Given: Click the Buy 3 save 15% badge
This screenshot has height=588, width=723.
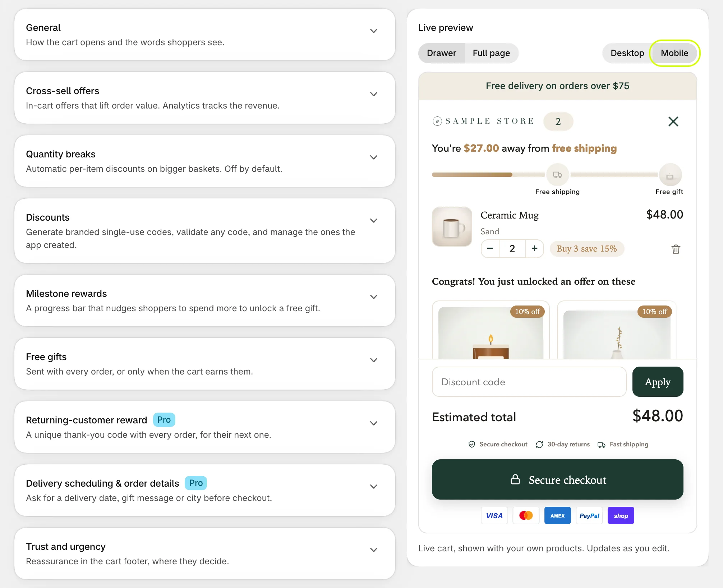Looking at the screenshot, I should point(587,249).
